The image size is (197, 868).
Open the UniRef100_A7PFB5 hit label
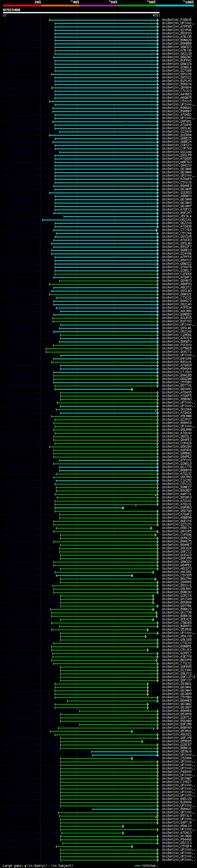tap(177, 26)
